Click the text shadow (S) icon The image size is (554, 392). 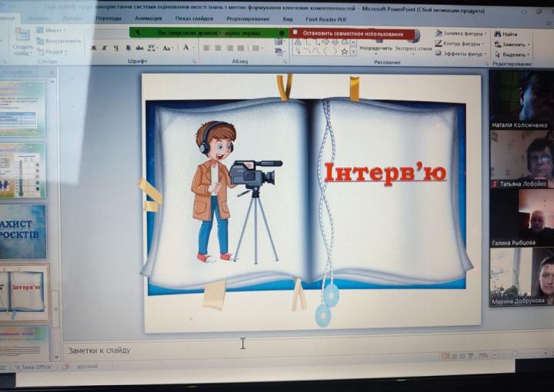(x=128, y=48)
